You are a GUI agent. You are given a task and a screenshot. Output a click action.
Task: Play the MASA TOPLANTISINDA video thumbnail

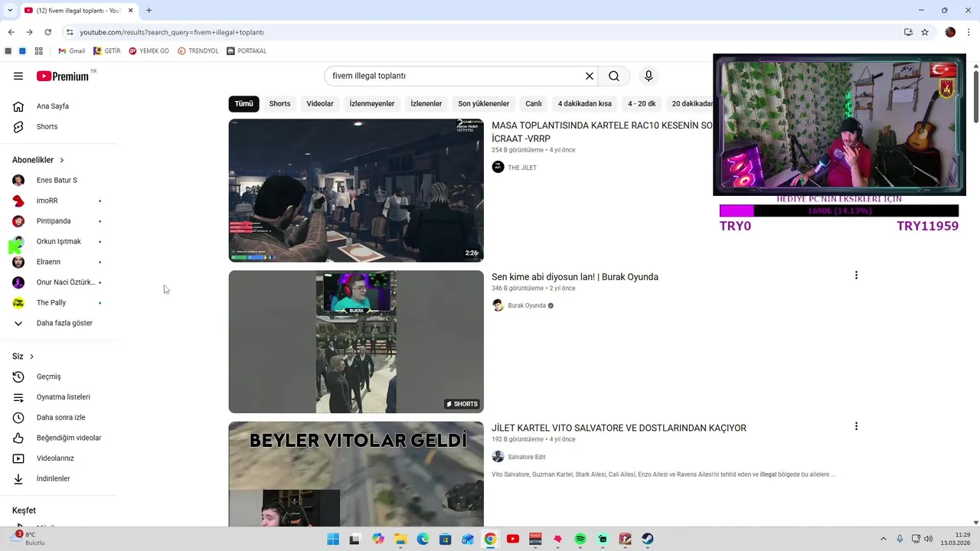356,191
